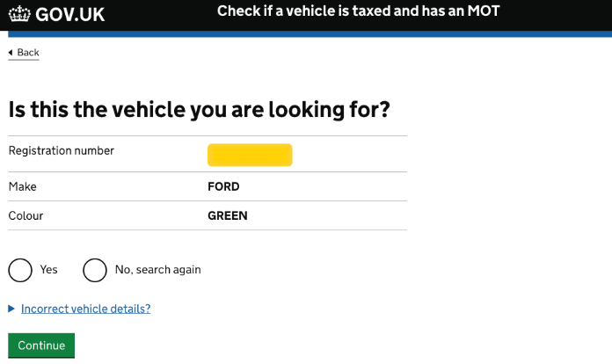Click the header title Check if a vehicle is taxed
Viewport: 612px width, 364px height.
click(x=358, y=11)
